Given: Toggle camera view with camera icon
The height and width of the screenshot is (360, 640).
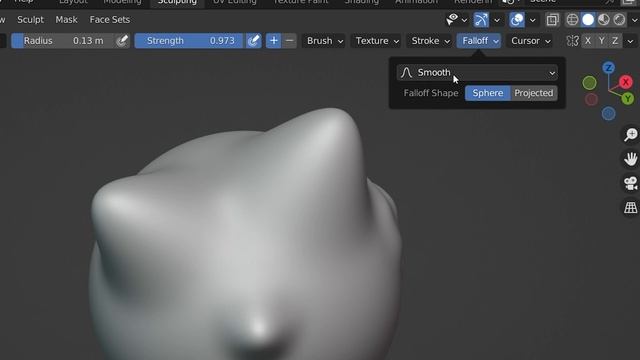Looking at the screenshot, I should click(x=631, y=183).
